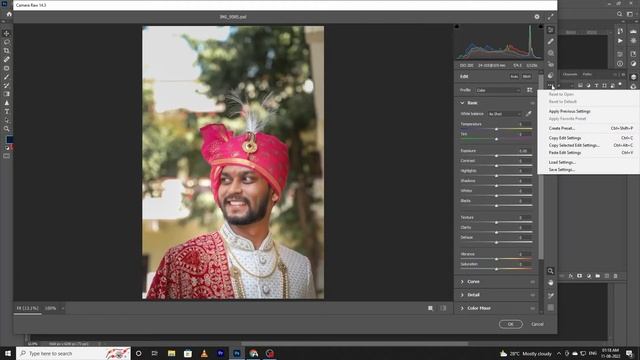Image resolution: width=640 pixels, height=360 pixels.
Task: Click the Auto button in Edit panel
Action: point(514,76)
